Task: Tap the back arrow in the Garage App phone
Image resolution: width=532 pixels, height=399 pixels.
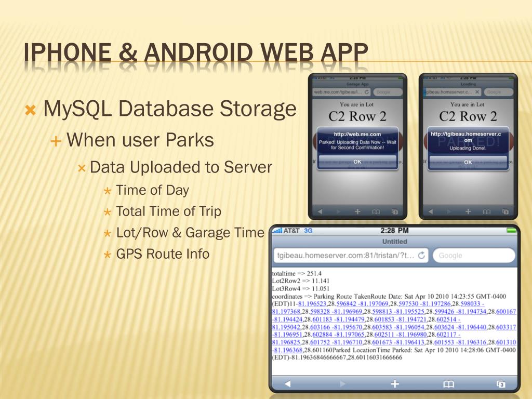Action: 320,212
